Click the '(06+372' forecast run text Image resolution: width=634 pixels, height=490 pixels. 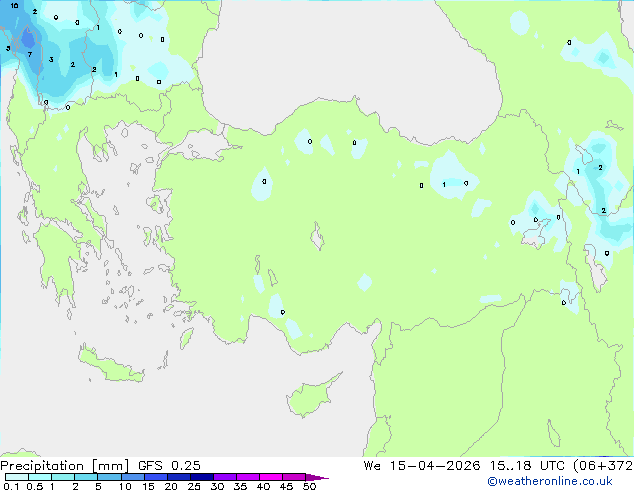(x=603, y=466)
